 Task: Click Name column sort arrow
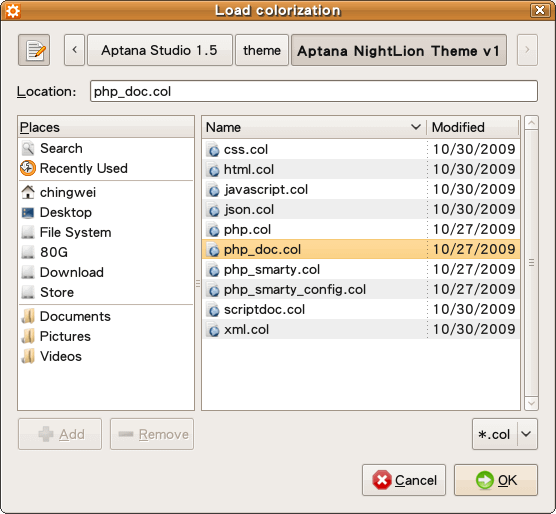click(x=416, y=127)
